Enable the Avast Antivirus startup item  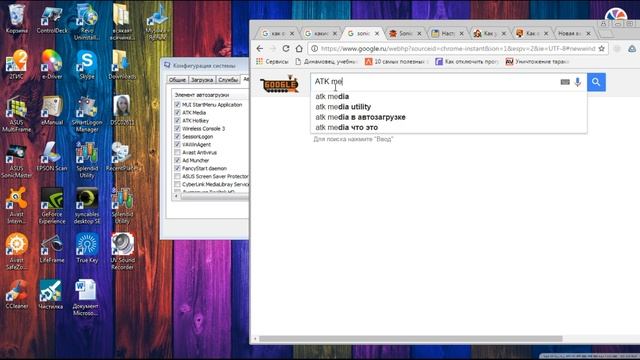[x=177, y=152]
